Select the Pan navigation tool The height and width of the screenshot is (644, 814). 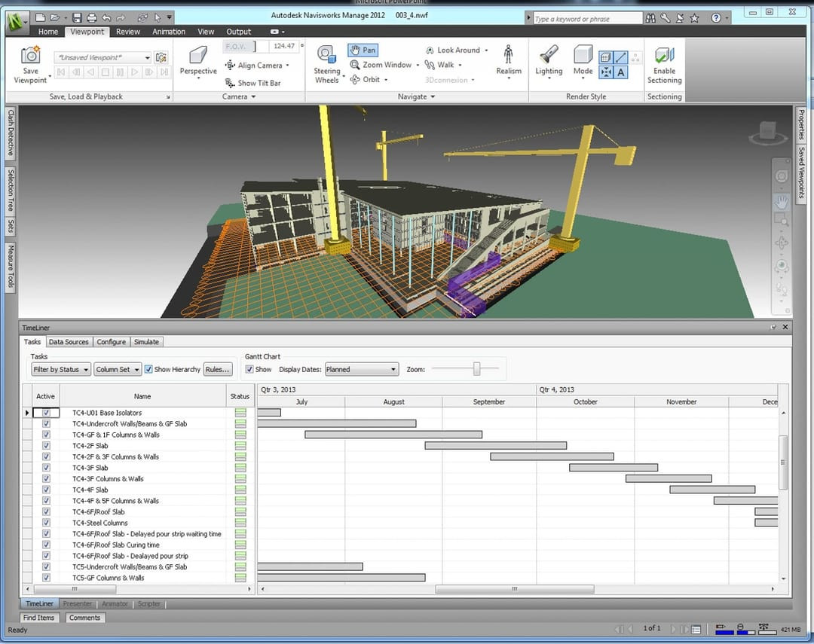[363, 50]
